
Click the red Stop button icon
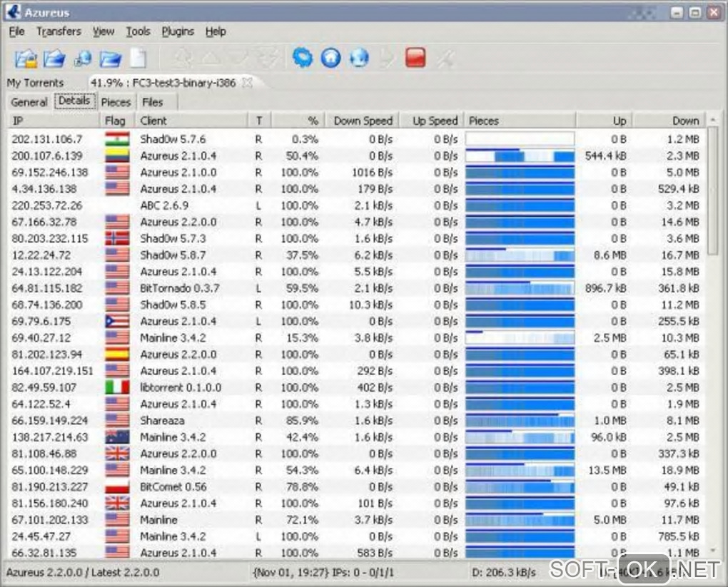pos(415,58)
